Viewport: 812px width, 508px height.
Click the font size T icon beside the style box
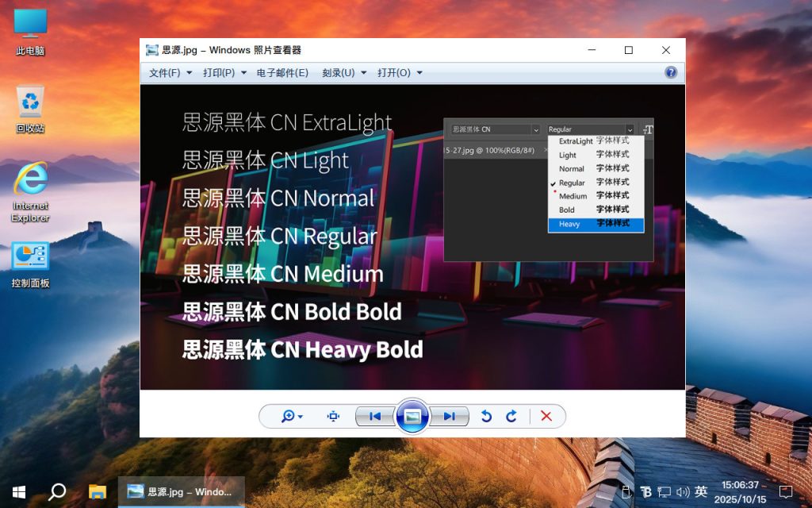649,129
